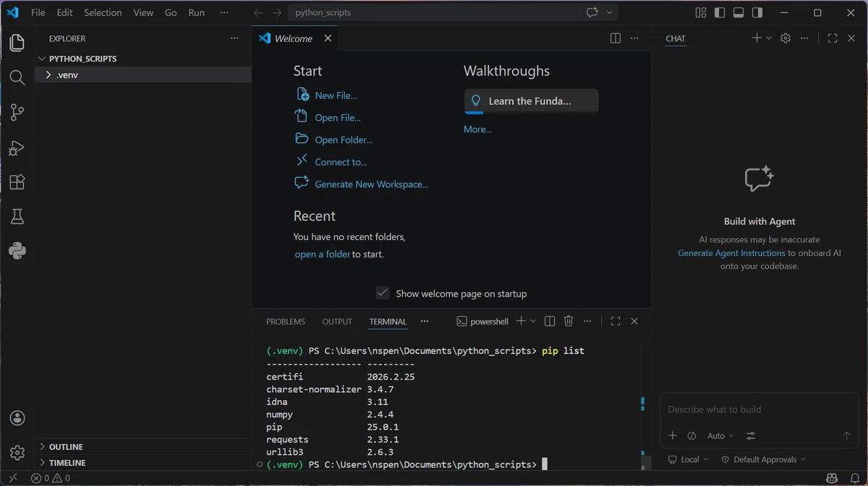Open the launch profile dropdown beside new terminal

pyautogui.click(x=534, y=321)
